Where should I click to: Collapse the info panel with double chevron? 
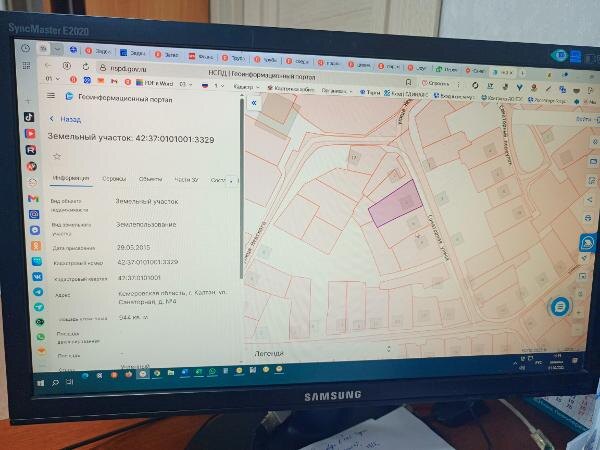tap(254, 103)
